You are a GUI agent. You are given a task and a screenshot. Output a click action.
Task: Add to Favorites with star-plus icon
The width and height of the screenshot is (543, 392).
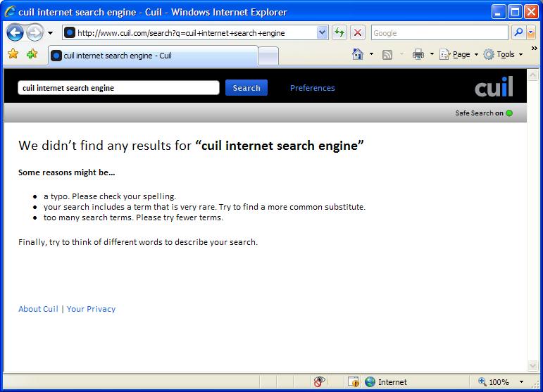click(32, 53)
